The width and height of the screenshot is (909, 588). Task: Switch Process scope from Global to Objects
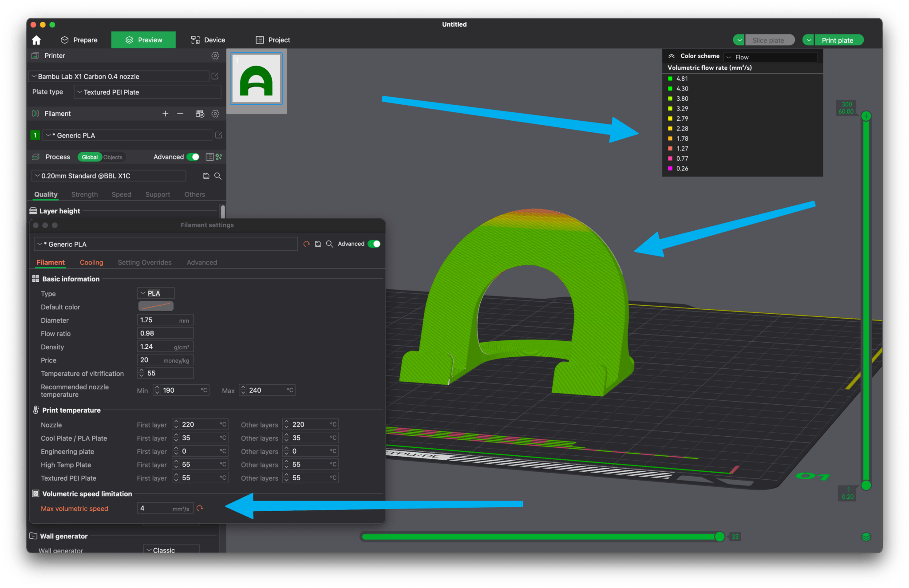pos(113,157)
